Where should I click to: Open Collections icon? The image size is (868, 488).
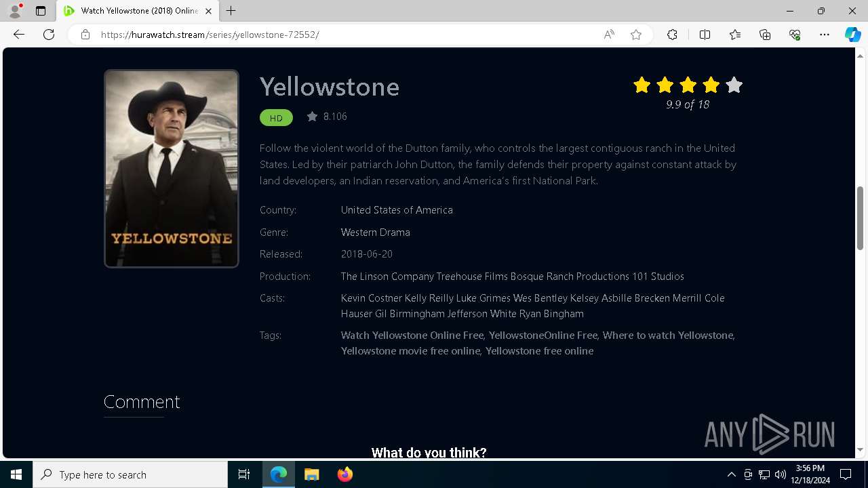pos(765,35)
